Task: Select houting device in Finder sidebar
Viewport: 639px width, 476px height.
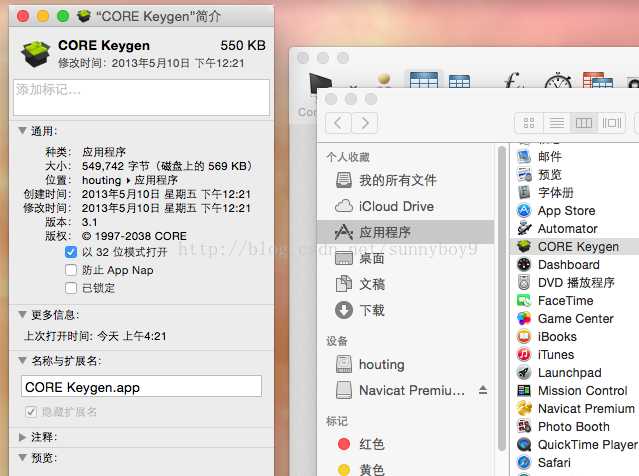Action: [x=405, y=364]
